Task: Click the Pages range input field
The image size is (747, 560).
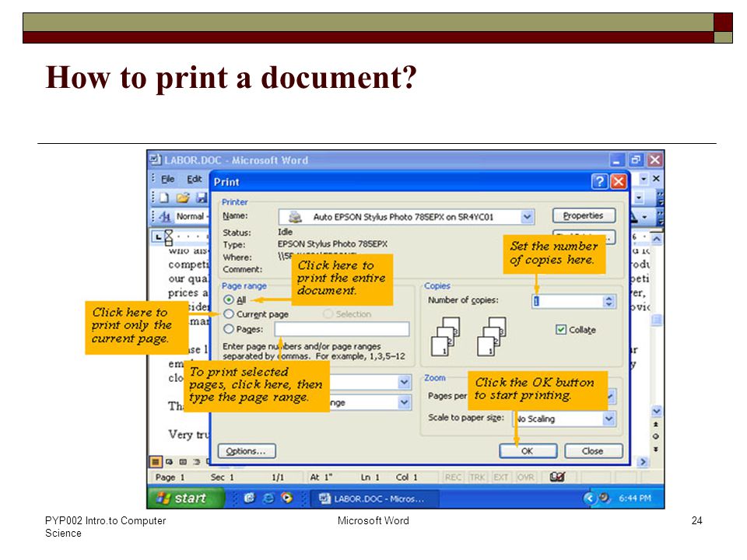Action: [x=342, y=329]
